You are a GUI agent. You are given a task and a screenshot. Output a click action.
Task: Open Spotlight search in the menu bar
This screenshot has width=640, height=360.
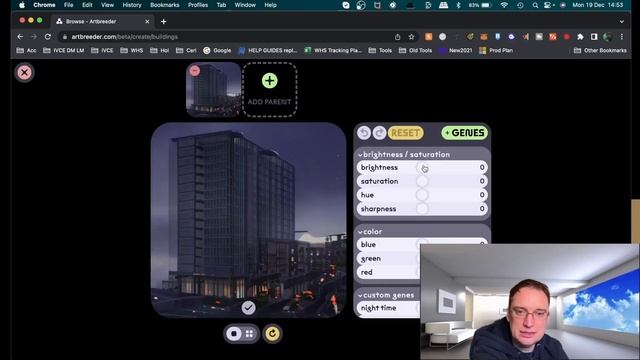tap(535, 5)
